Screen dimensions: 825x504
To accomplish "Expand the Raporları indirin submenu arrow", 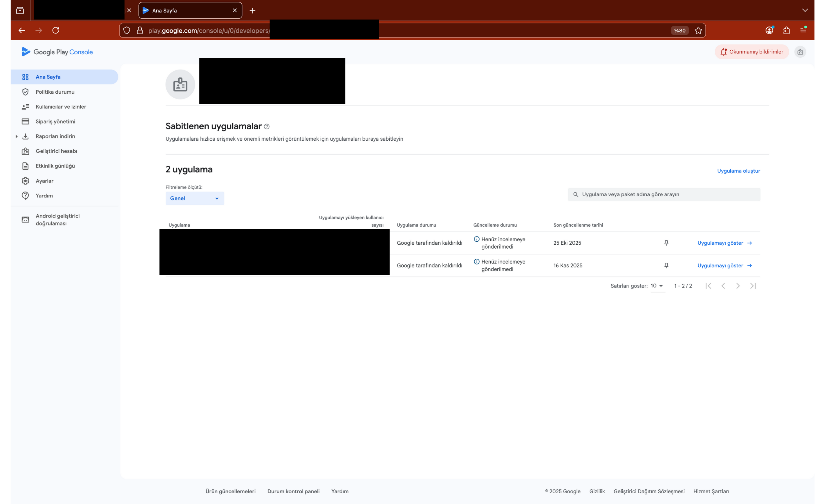I will 16,137.
